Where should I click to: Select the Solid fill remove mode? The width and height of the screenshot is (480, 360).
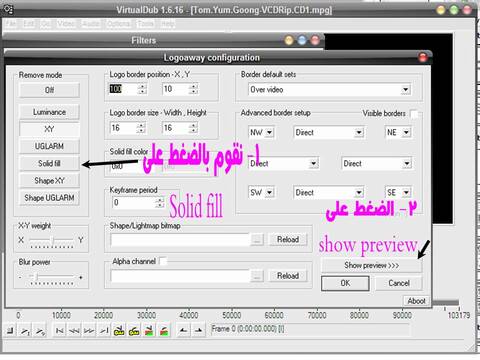[49, 163]
